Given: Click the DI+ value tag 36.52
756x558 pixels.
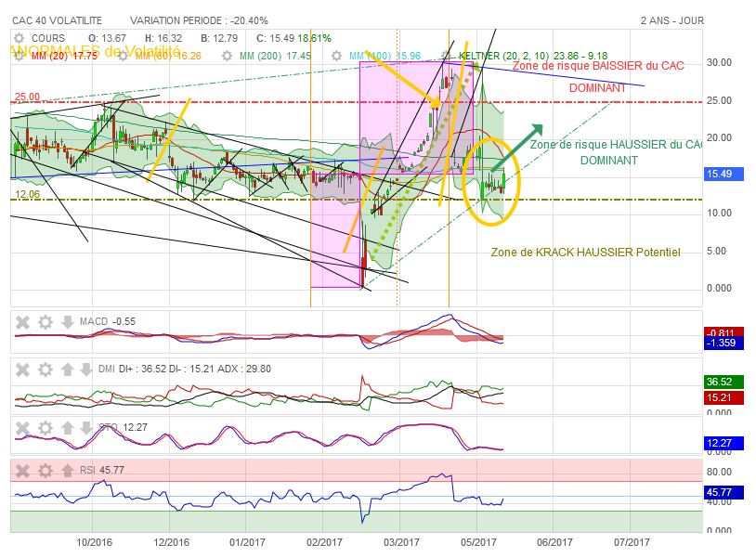Looking at the screenshot, I should [723, 382].
